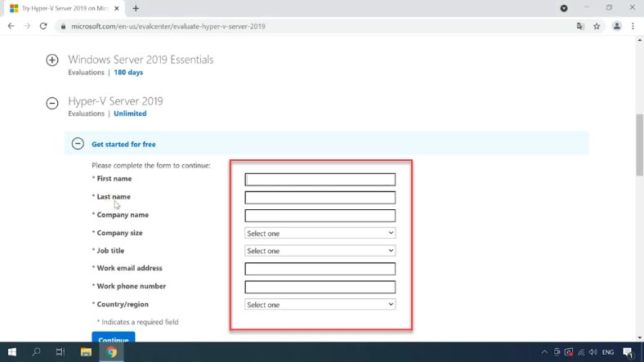Click the Chrome tab search dropdown icon

564,8
